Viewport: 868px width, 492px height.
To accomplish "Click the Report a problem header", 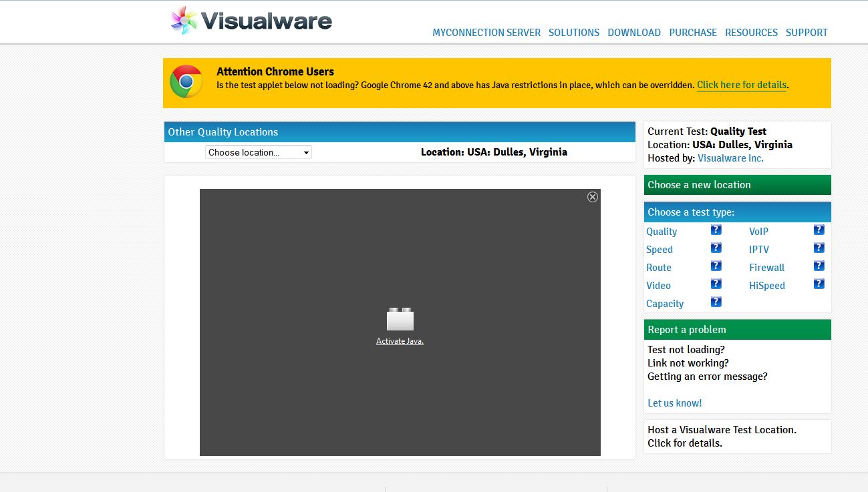I will tap(738, 330).
